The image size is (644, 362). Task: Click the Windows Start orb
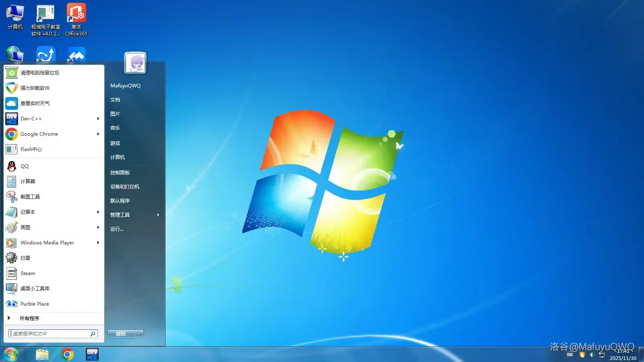(11, 354)
